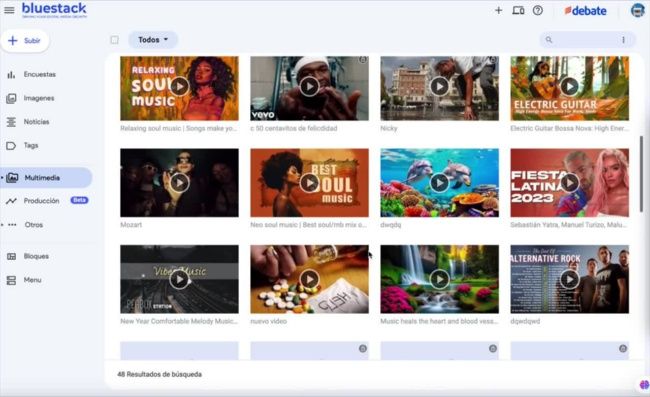Click 'Music heals the heart and blood' title

tap(439, 321)
